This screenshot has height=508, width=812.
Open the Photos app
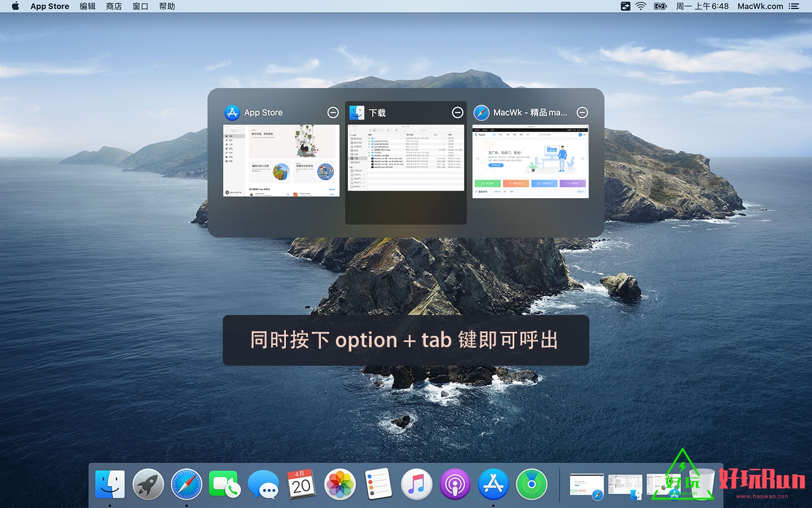(x=339, y=484)
